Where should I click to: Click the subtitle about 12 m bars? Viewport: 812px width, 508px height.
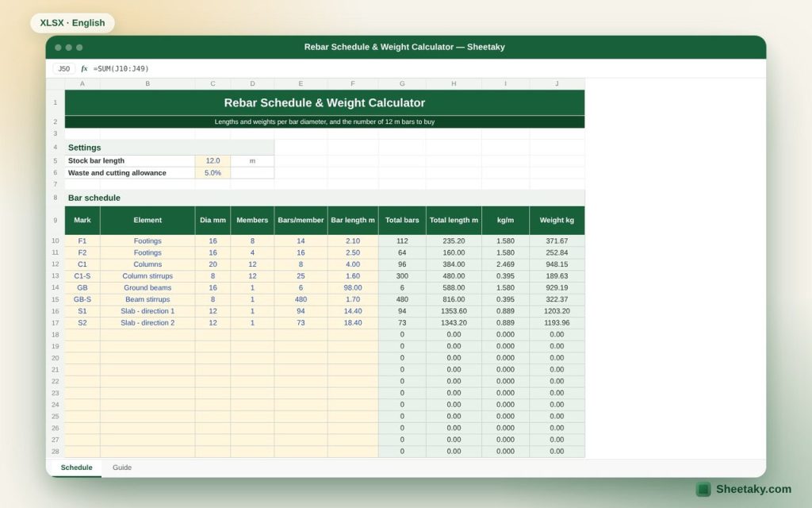coord(324,121)
